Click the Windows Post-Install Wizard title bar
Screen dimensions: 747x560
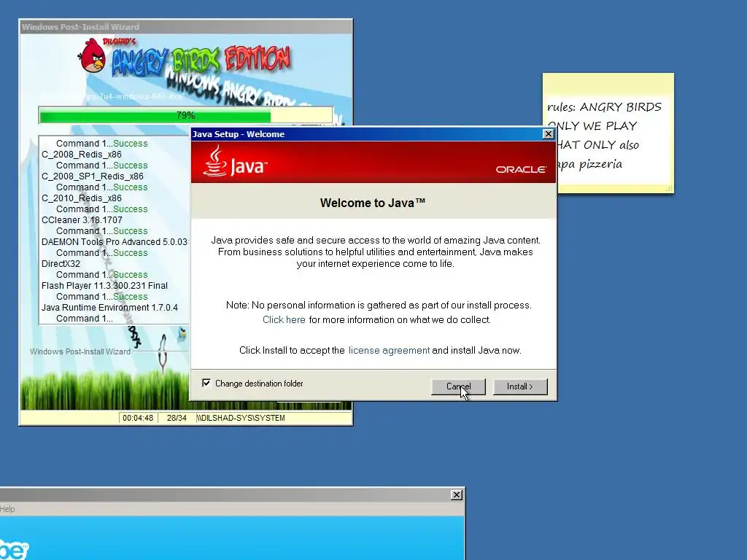pos(186,27)
